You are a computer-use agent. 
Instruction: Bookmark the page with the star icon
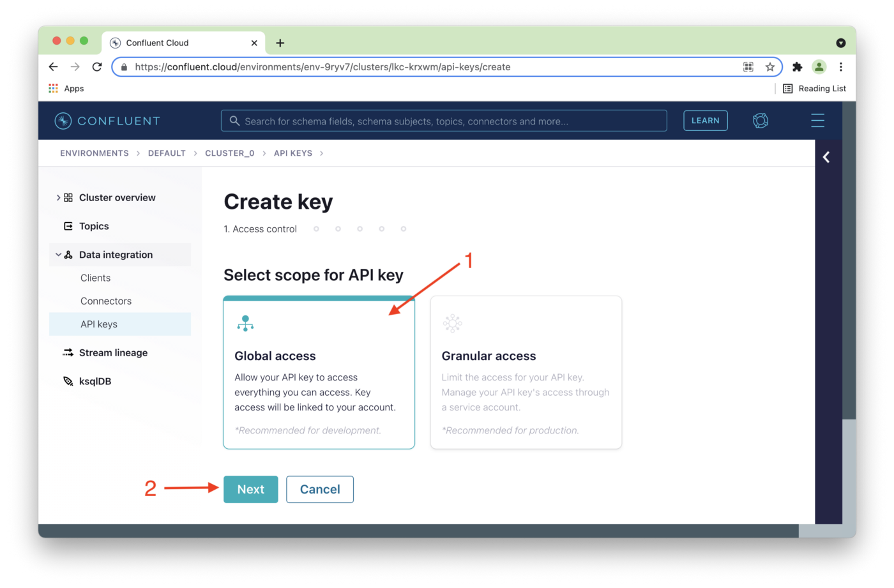770,66
